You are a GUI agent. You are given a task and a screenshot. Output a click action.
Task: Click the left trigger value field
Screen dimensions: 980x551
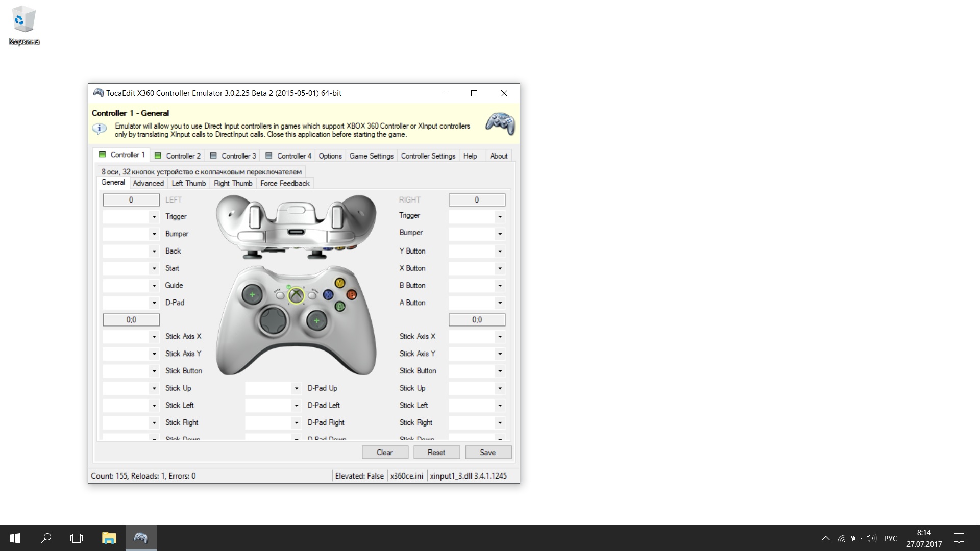pos(131,200)
